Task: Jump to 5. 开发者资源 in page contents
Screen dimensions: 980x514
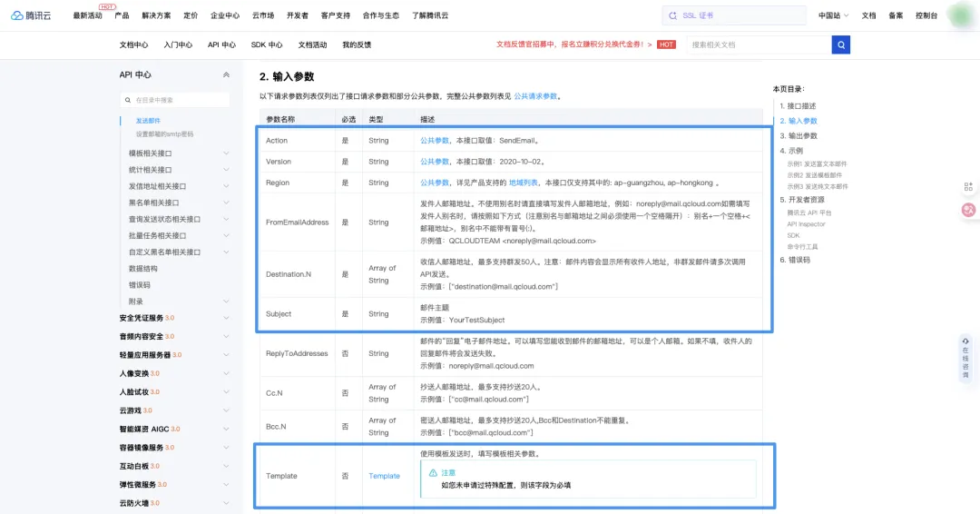Action: (802, 200)
